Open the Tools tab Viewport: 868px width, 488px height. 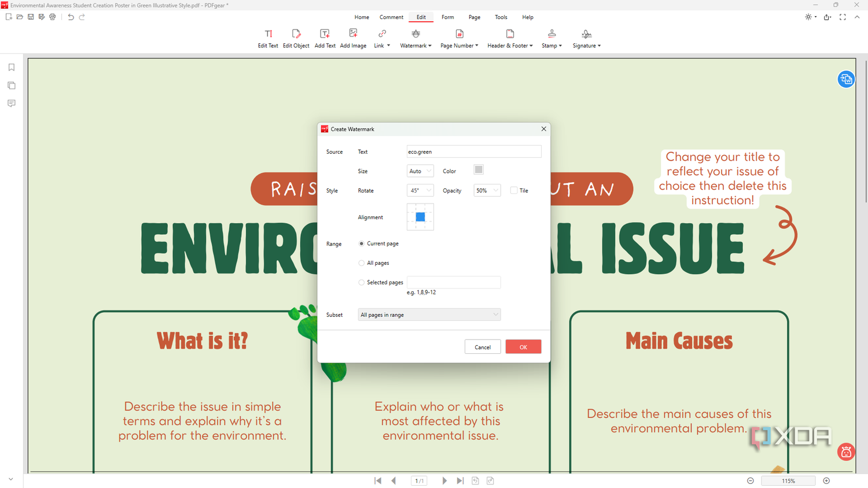click(501, 17)
